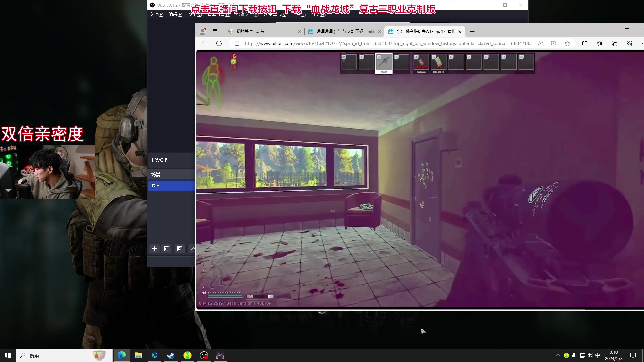This screenshot has height=362, width=644.
Task: Open microphone tray icon
Action: [x=574, y=355]
